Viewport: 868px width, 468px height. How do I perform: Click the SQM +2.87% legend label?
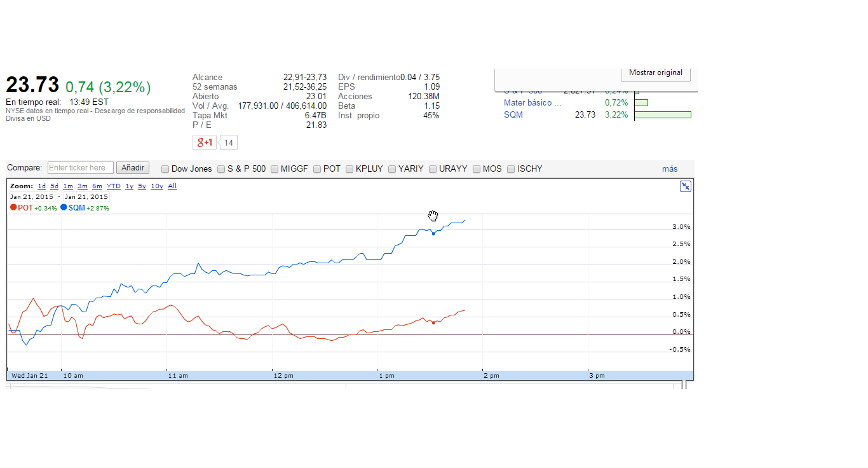click(89, 208)
